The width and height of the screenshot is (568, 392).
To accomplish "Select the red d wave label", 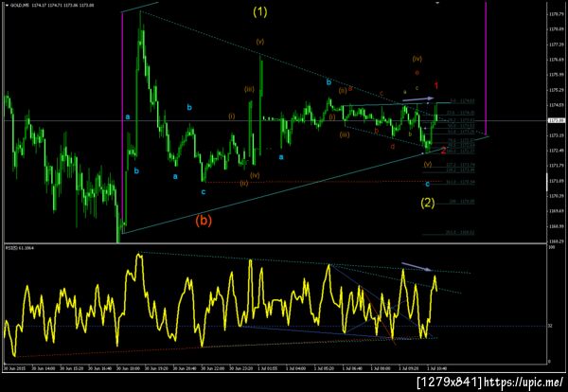I will coord(392,147).
